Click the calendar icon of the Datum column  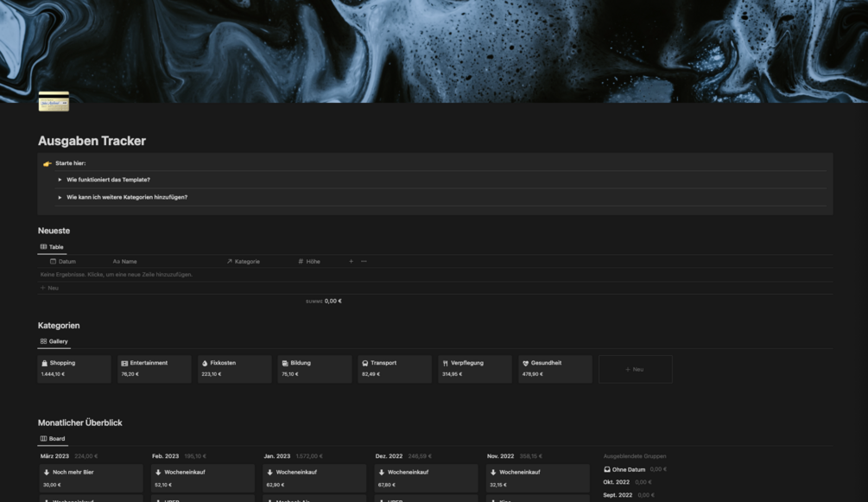tap(54, 261)
